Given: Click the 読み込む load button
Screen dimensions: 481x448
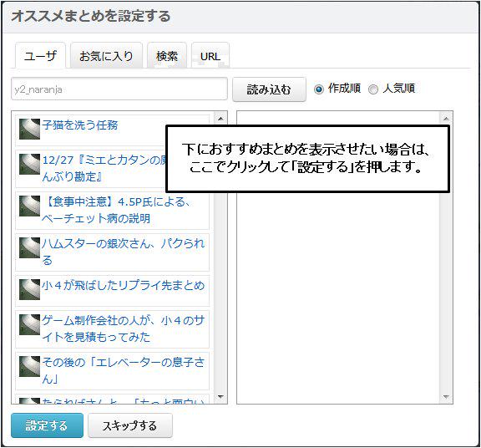Looking at the screenshot, I should [269, 89].
